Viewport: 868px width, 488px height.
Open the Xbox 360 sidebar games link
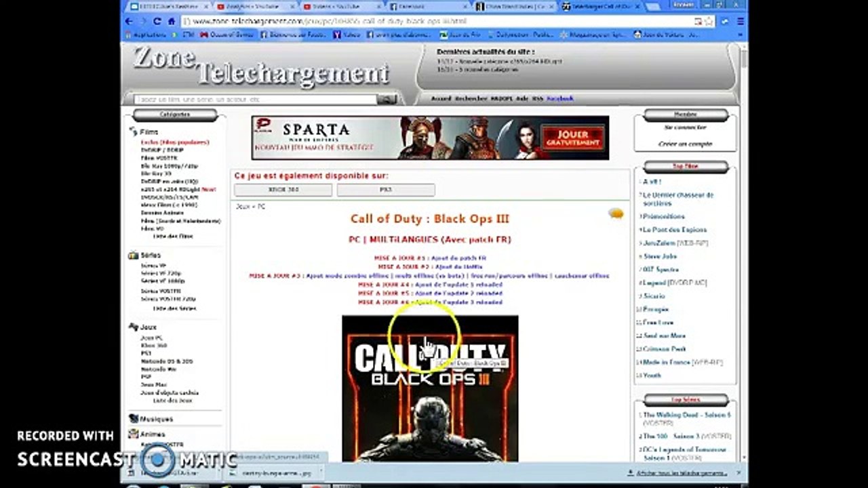(x=154, y=345)
